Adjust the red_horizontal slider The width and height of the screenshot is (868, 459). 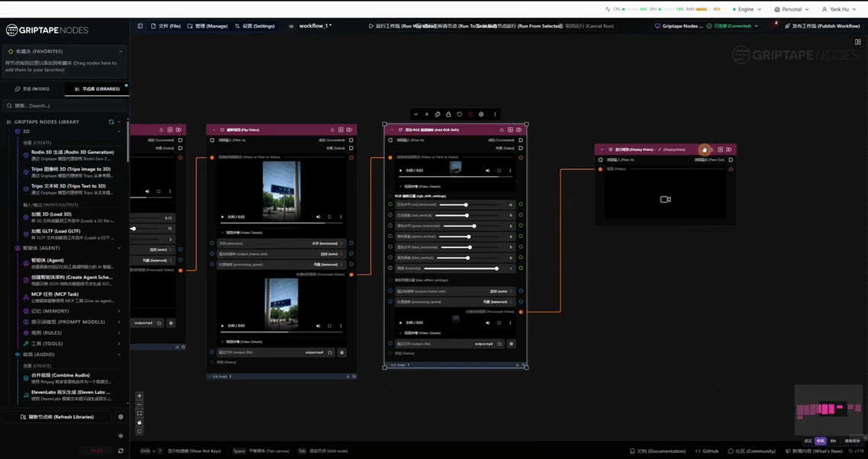tap(468, 205)
